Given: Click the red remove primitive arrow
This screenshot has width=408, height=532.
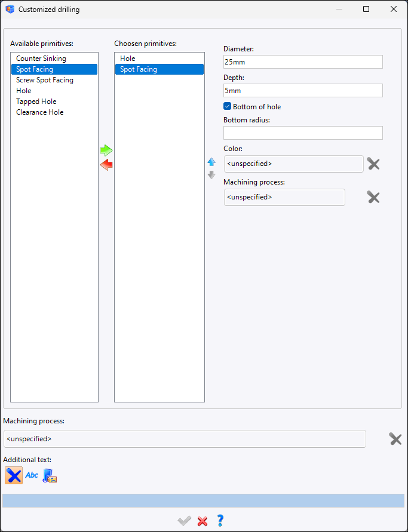Looking at the screenshot, I should [x=106, y=165].
